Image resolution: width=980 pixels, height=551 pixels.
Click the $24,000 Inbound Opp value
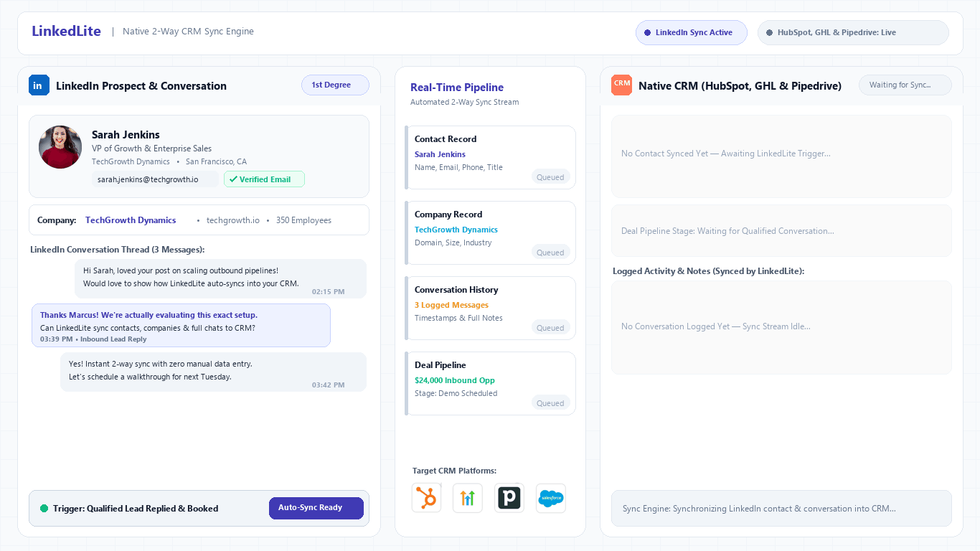point(455,380)
